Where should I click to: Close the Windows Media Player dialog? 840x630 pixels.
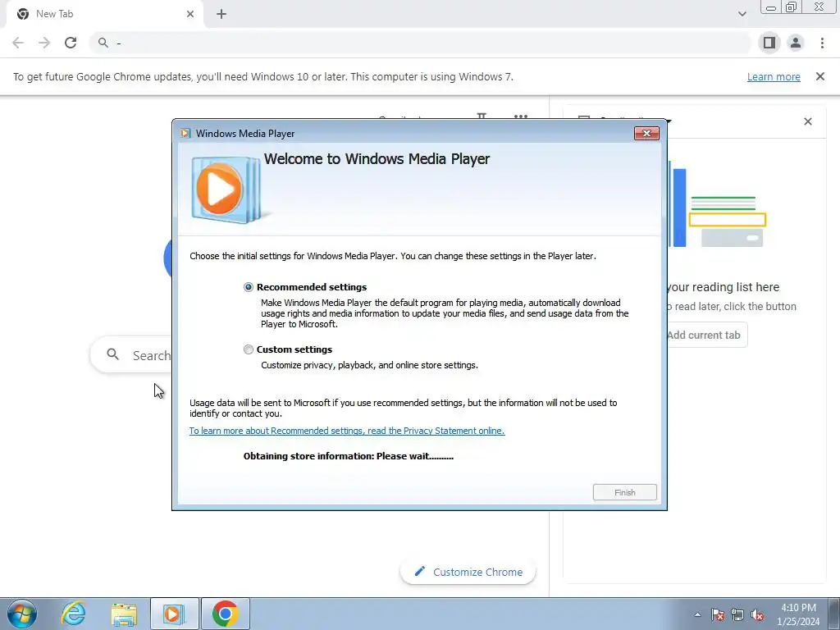(646, 134)
